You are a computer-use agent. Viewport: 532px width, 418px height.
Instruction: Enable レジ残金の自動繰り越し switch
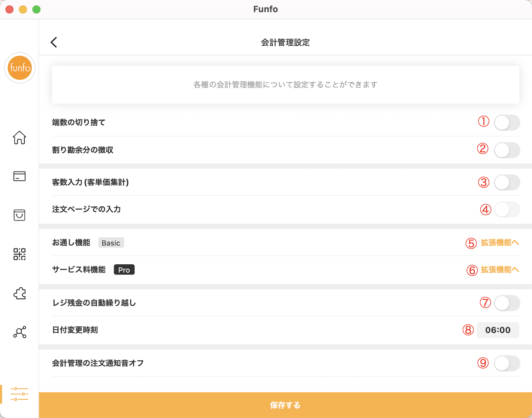507,303
